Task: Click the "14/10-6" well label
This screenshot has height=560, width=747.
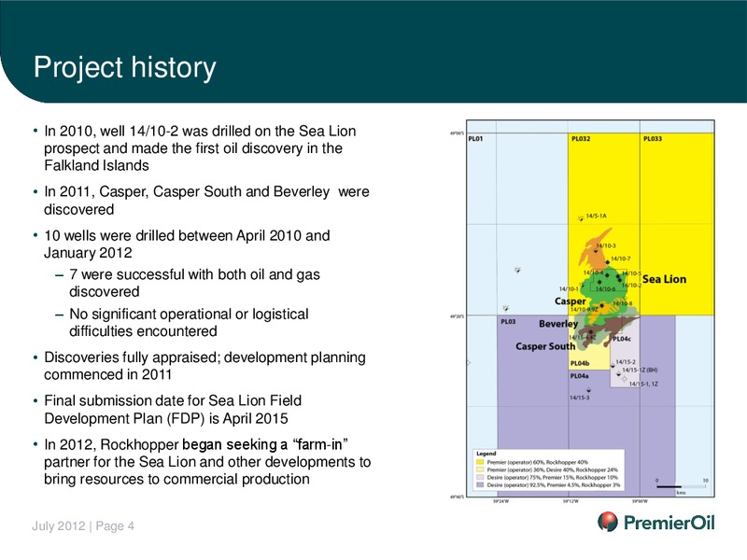Action: tap(605, 289)
